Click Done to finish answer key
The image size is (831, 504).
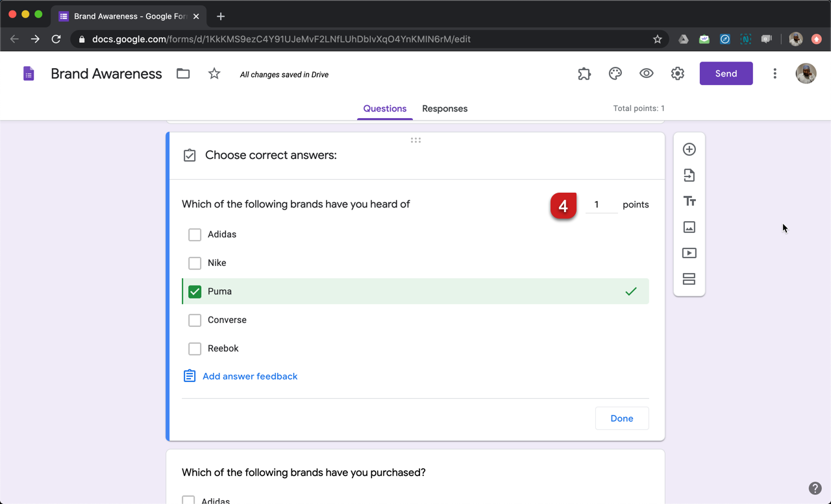[x=621, y=418]
